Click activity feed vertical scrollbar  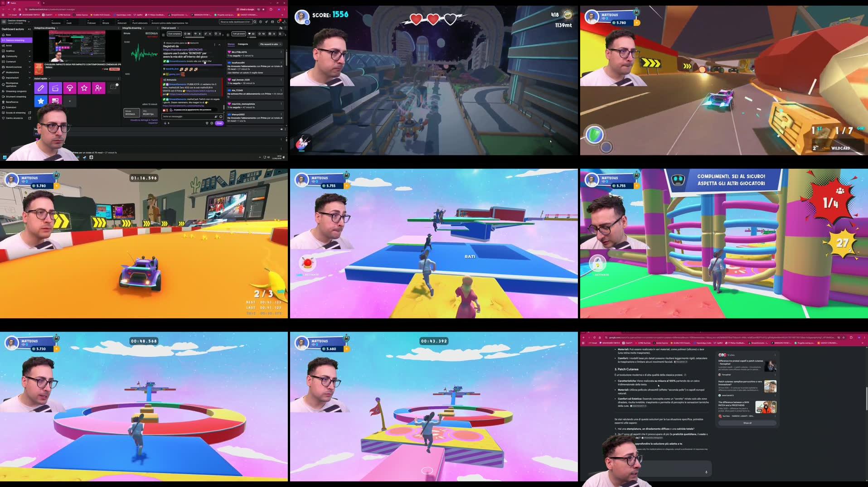(286, 59)
